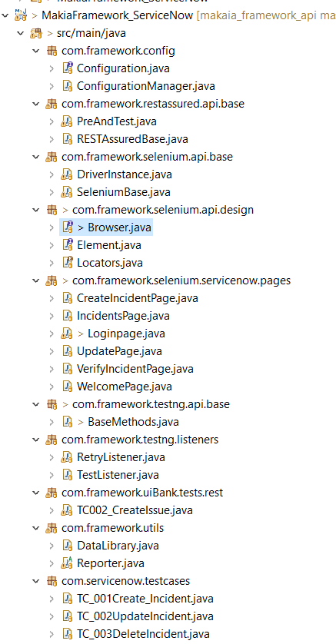Expand the DriverInstance.java node
The image size is (336, 644).
[x=52, y=174]
